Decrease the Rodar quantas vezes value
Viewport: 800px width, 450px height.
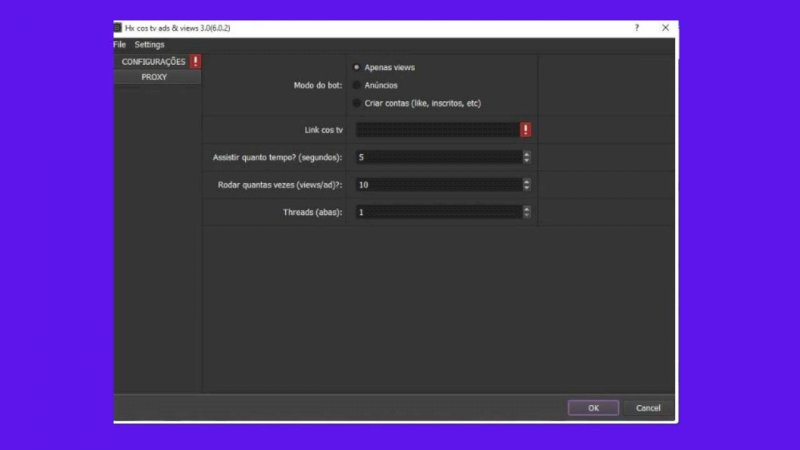pos(527,188)
